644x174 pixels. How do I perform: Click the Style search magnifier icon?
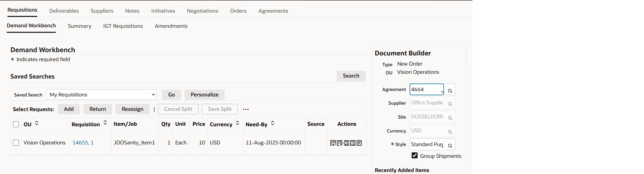(450, 145)
